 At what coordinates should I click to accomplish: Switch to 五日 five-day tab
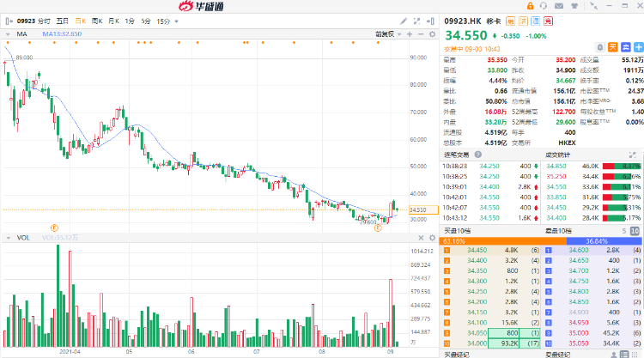pos(63,21)
